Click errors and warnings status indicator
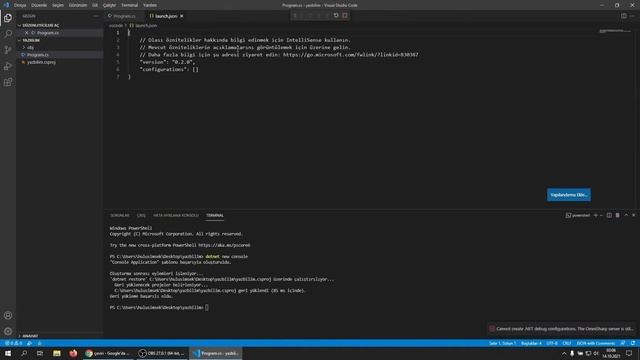 [13, 343]
